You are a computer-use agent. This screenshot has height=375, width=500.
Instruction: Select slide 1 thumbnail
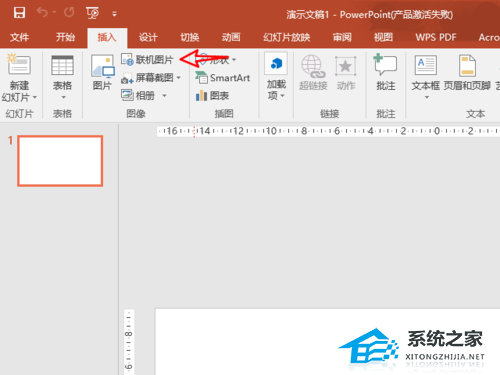[x=60, y=161]
